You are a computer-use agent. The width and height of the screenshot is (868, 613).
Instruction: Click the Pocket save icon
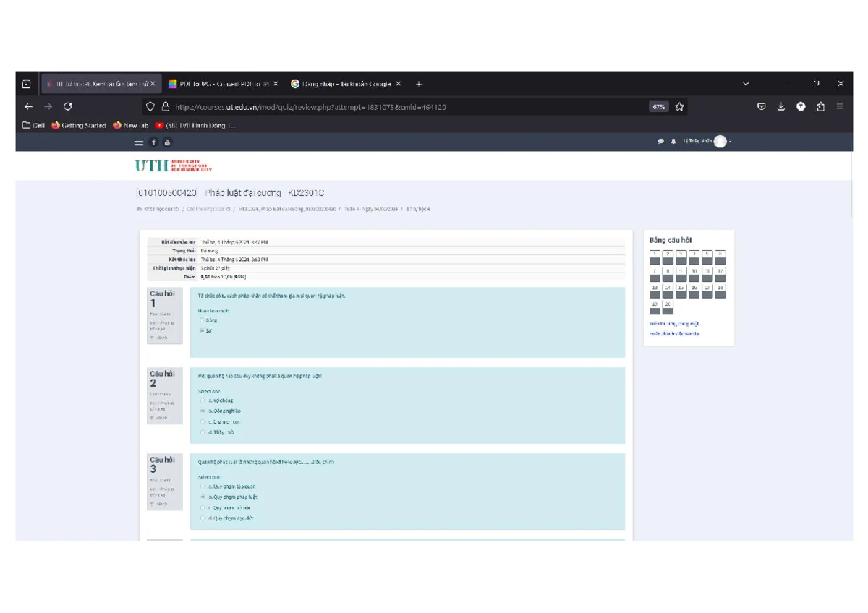coord(762,106)
